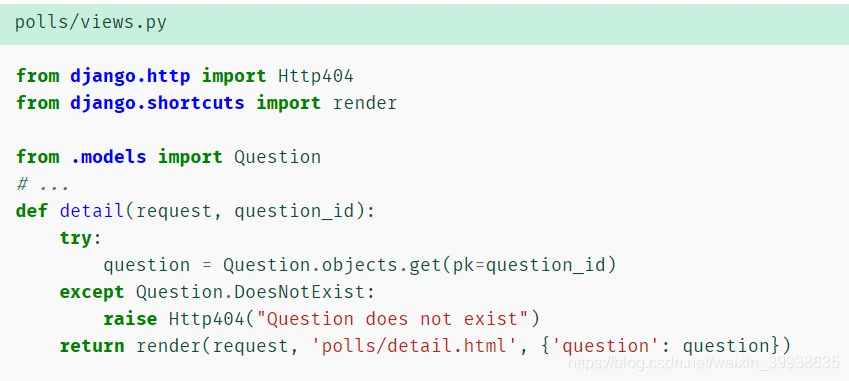
Task: Click the "Question does not exist" string
Action: point(392,319)
